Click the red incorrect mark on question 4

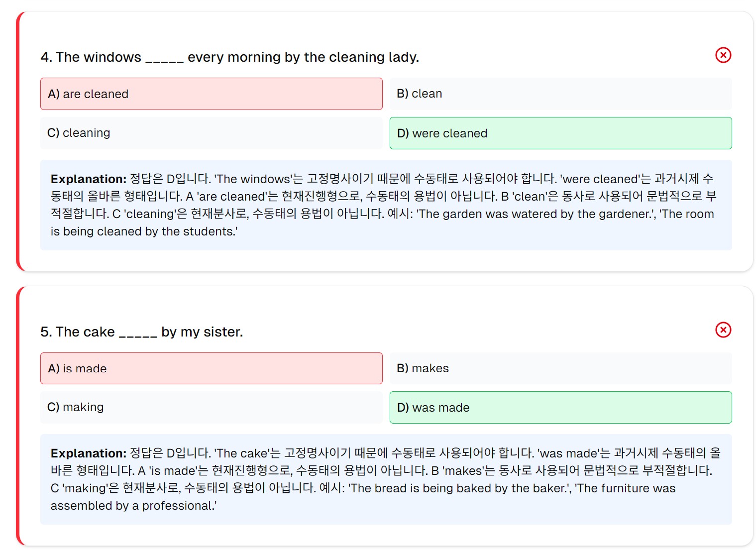(723, 55)
